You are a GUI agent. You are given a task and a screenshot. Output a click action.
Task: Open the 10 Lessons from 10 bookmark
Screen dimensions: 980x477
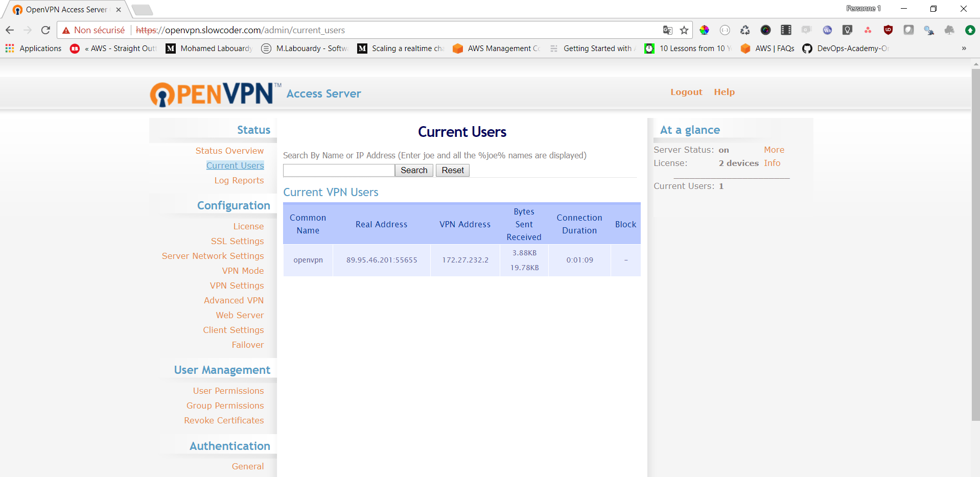point(688,49)
